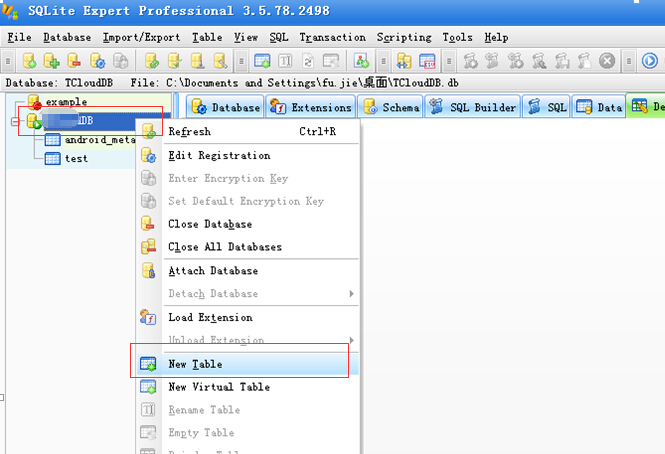This screenshot has width=665, height=454.
Task: Choose Load Extension from context menu
Action: [249, 317]
